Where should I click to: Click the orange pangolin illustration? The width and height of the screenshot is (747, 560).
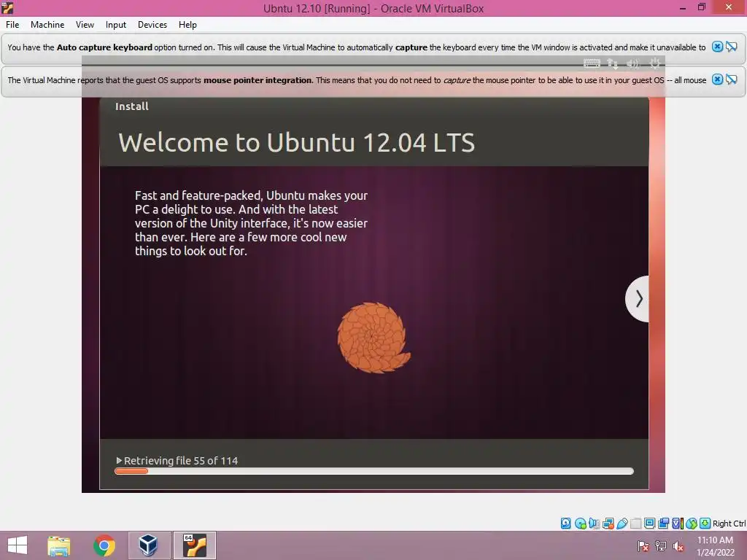tap(373, 338)
